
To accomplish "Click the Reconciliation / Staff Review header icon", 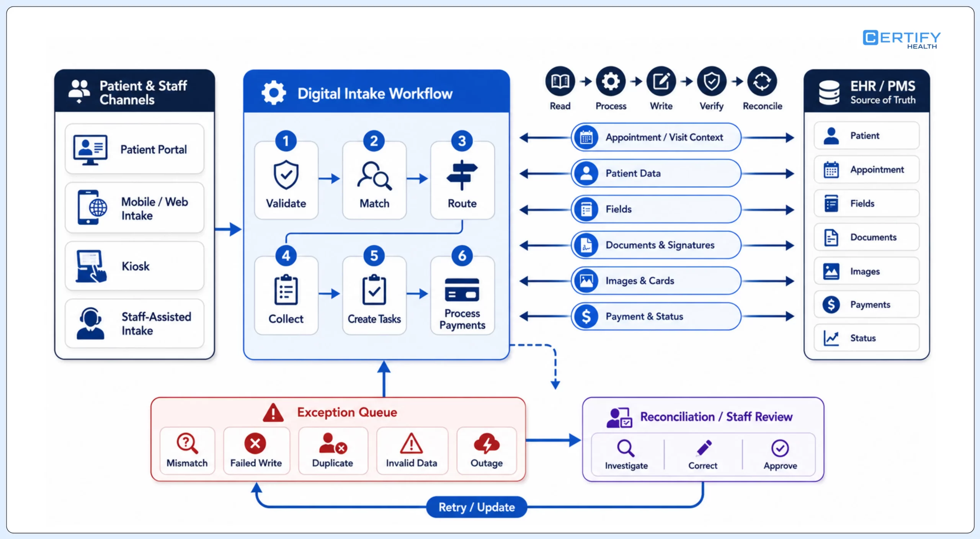I will click(x=619, y=418).
